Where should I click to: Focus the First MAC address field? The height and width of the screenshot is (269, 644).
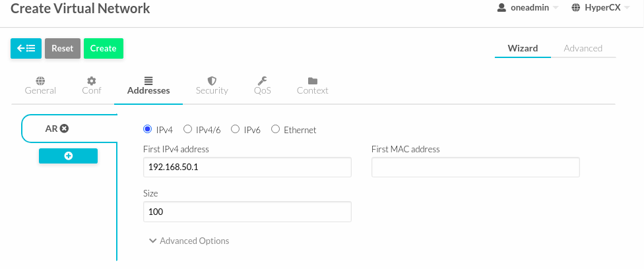475,167
